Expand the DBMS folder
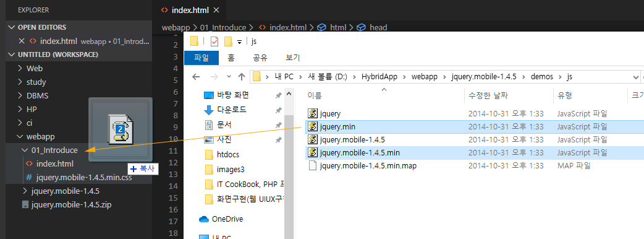This screenshot has height=239, width=644. [20, 95]
